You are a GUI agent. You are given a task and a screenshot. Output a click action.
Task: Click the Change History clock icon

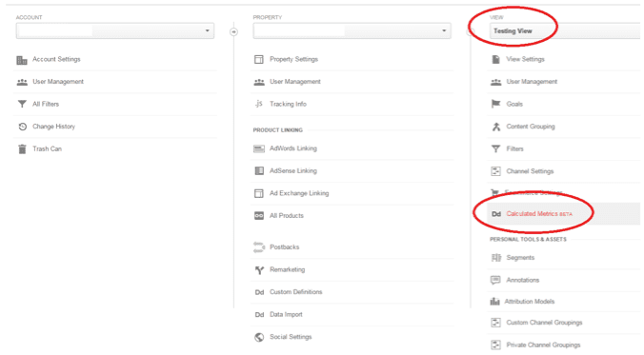[23, 127]
